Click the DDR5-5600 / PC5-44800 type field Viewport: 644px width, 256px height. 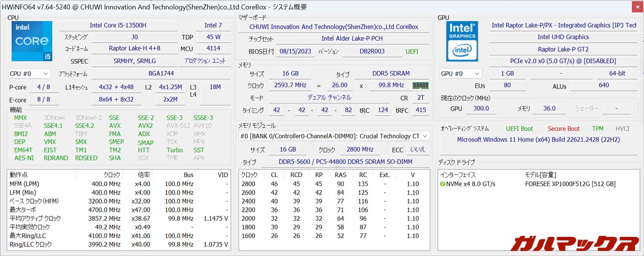coord(345,162)
